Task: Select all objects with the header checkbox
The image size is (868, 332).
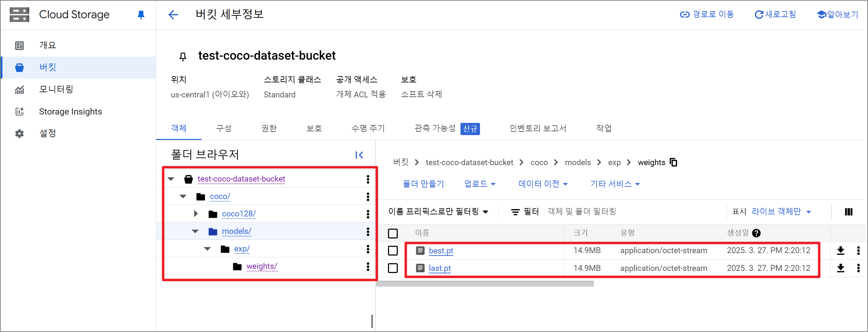Action: pyautogui.click(x=393, y=233)
